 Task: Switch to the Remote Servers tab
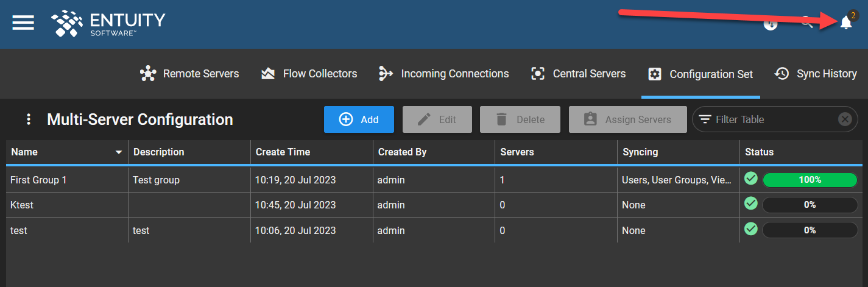click(x=189, y=74)
